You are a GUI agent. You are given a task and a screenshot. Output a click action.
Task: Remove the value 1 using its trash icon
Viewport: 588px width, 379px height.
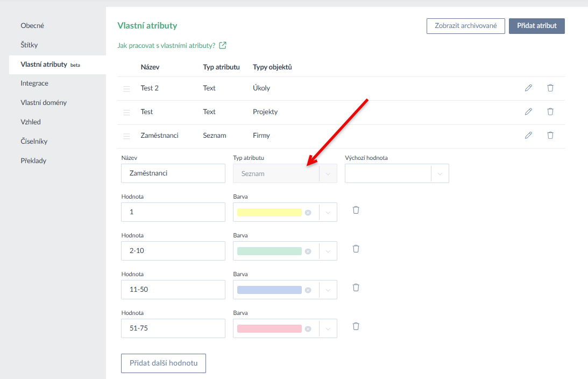(x=356, y=210)
